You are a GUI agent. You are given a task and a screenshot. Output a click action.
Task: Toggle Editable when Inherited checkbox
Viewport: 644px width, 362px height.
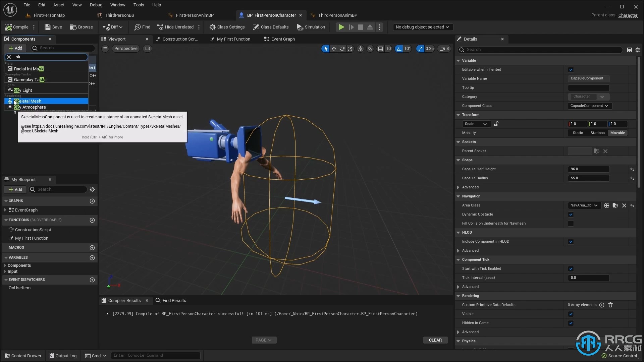click(x=571, y=70)
